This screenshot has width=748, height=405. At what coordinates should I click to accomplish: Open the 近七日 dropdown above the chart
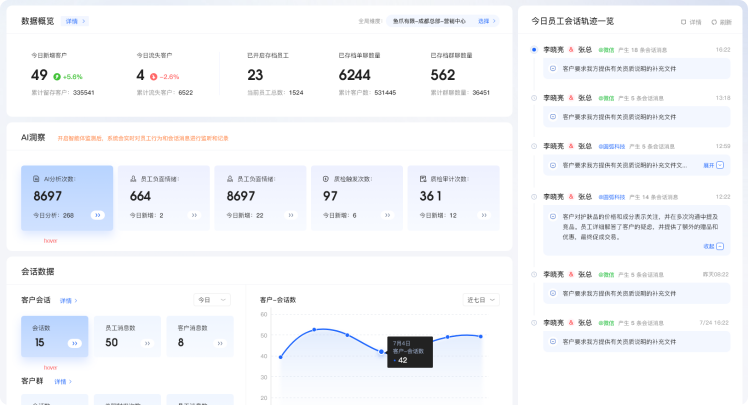[x=480, y=299]
